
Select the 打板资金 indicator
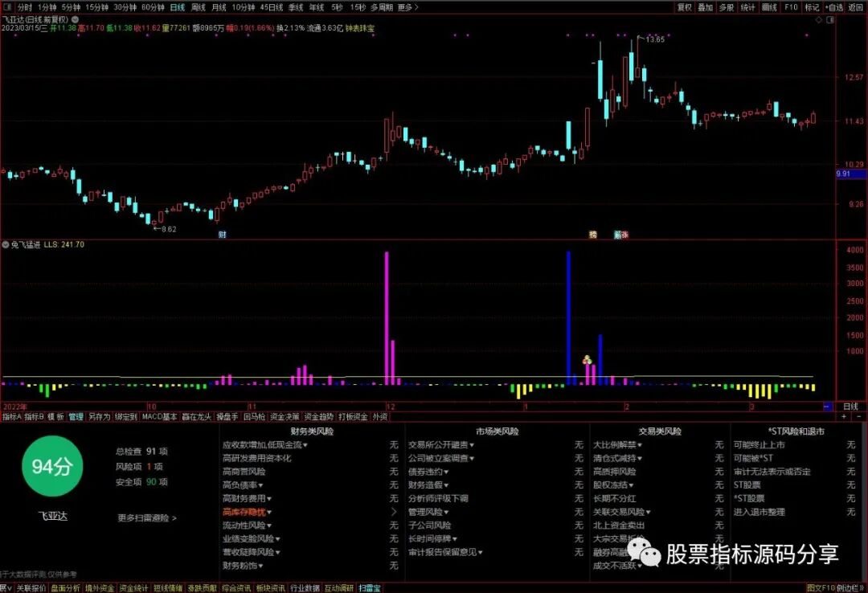353,417
